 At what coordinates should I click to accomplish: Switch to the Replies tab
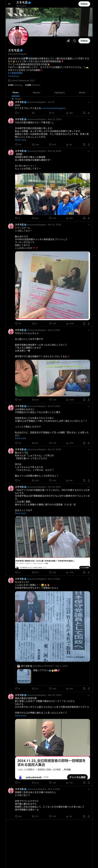36,92
